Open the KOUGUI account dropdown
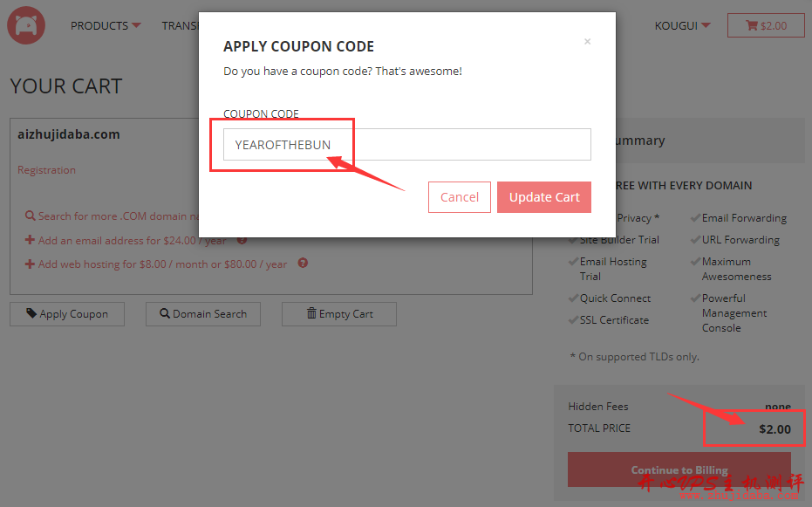 (x=682, y=25)
